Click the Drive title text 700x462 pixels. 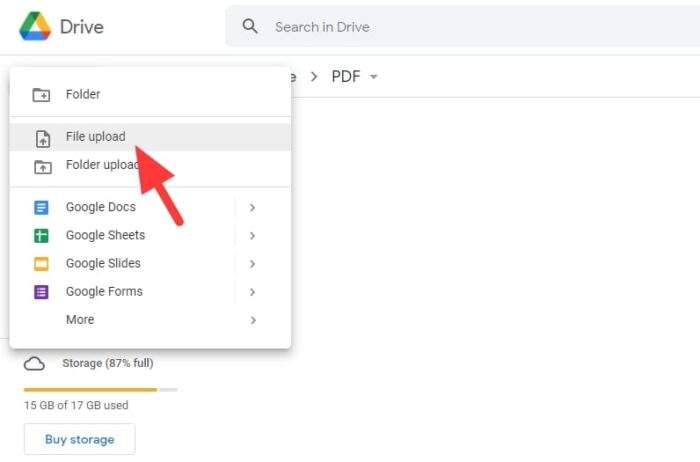82,27
